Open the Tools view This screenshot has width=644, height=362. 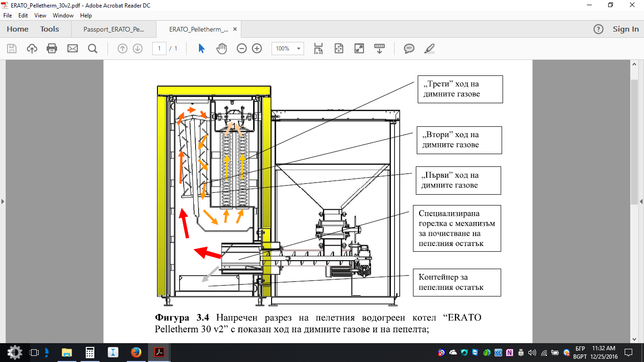pos(50,29)
